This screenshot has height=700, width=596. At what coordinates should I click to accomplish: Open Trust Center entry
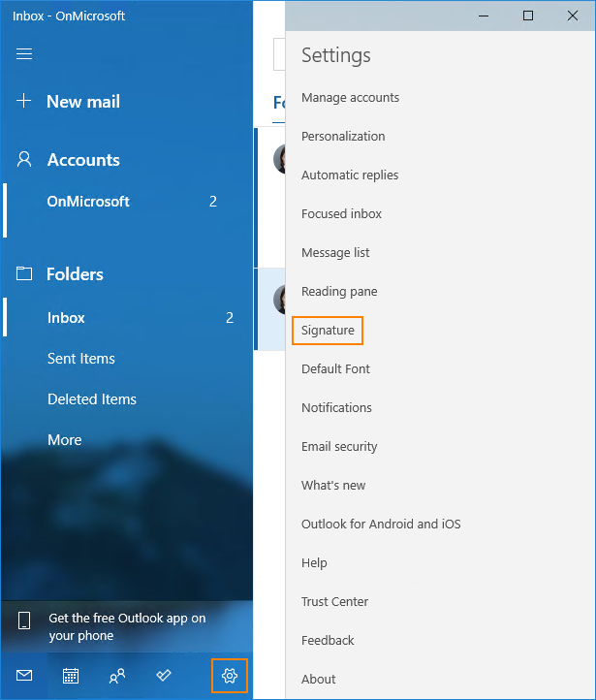point(334,602)
